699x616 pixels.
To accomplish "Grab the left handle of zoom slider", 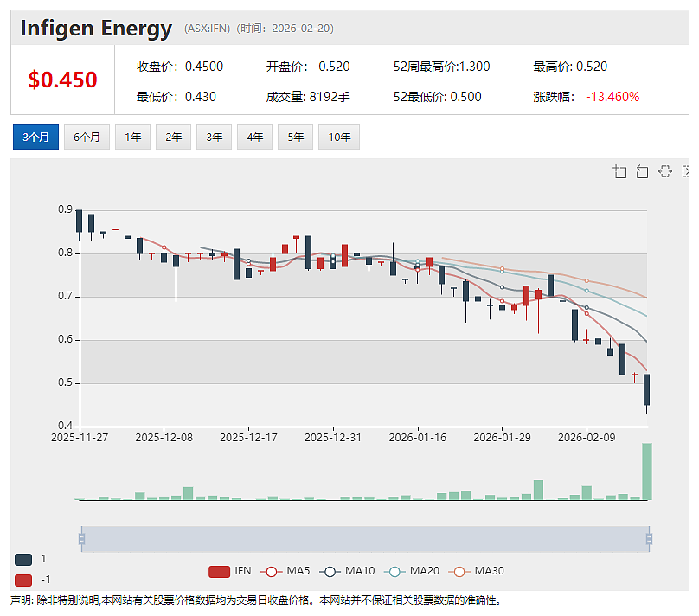I will pyautogui.click(x=81, y=539).
